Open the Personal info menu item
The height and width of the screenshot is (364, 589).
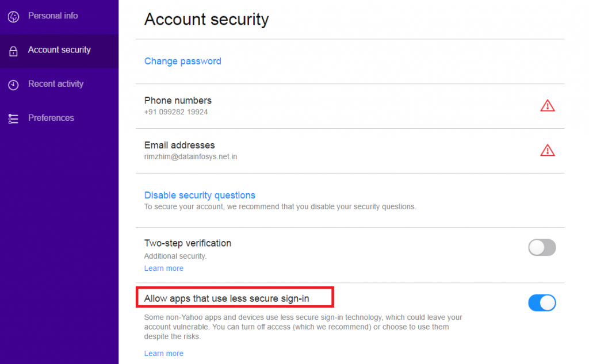pos(53,16)
